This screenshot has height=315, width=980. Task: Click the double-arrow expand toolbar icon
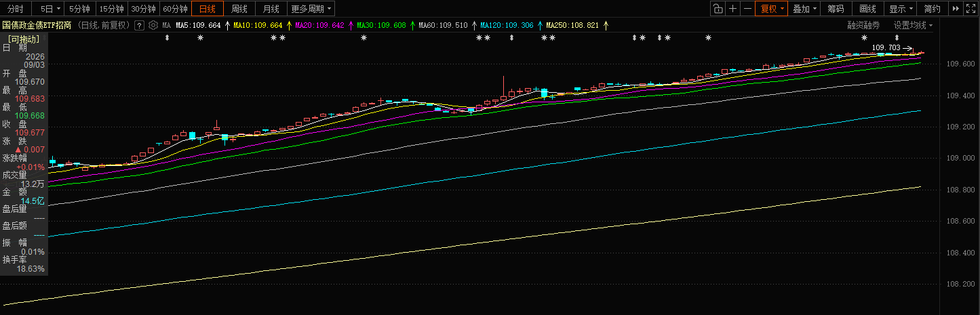click(x=956, y=9)
